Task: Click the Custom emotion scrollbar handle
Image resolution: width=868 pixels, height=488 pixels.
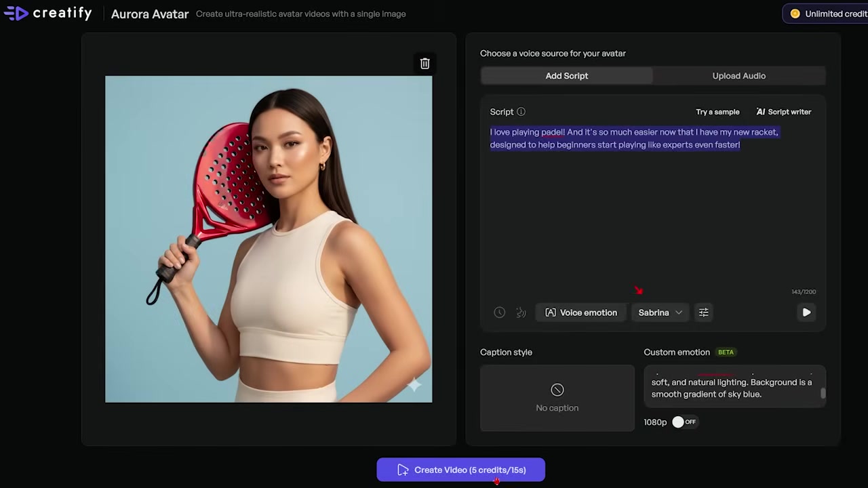Action: coord(823,393)
